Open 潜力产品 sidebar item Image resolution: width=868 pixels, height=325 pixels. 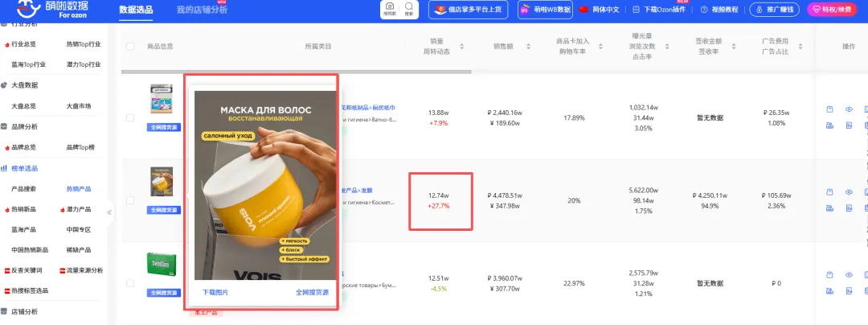tap(78, 209)
